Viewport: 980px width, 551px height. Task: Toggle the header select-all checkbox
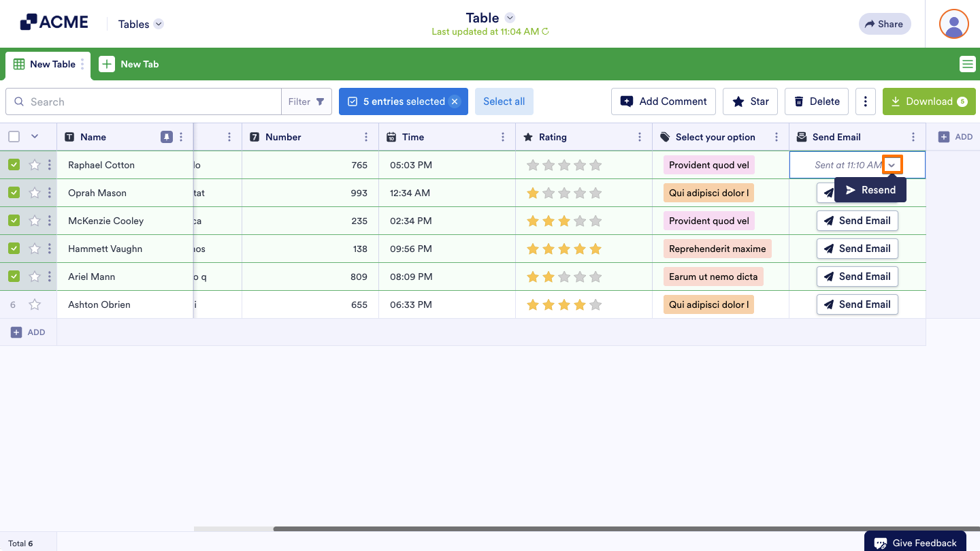(14, 137)
